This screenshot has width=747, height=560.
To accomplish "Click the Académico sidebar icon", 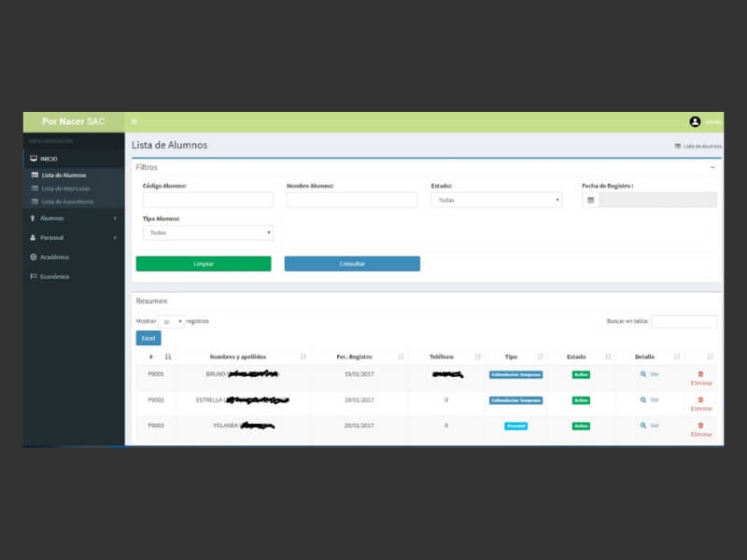I will (34, 257).
